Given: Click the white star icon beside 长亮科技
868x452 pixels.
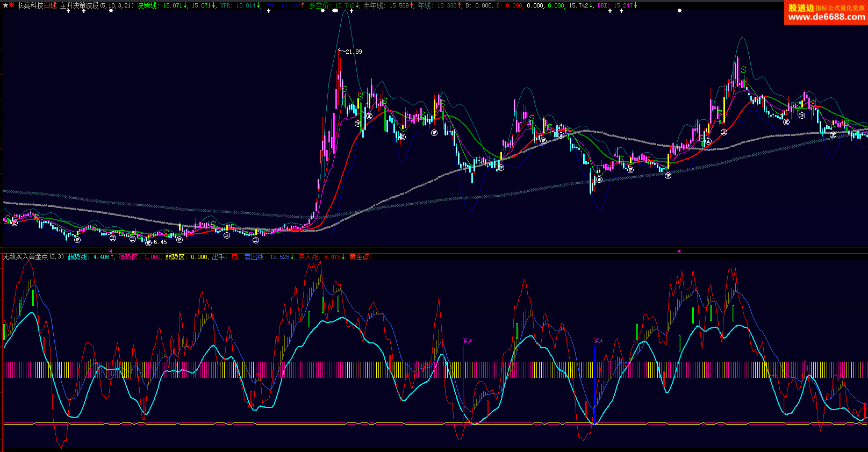Looking at the screenshot, I should coord(5,5).
